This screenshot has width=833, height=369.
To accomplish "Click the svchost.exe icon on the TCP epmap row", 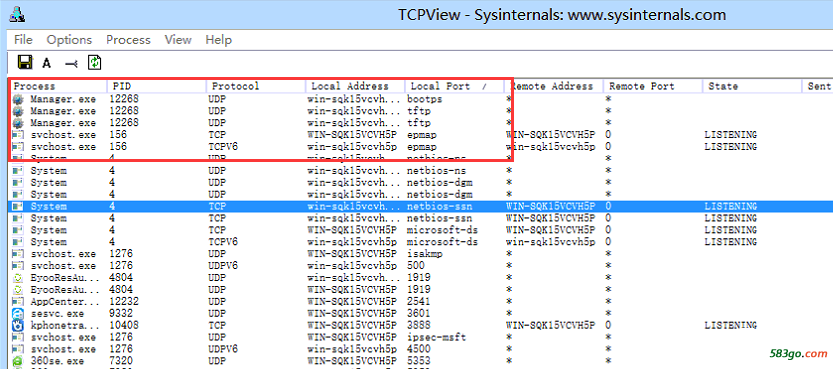I will (x=18, y=135).
